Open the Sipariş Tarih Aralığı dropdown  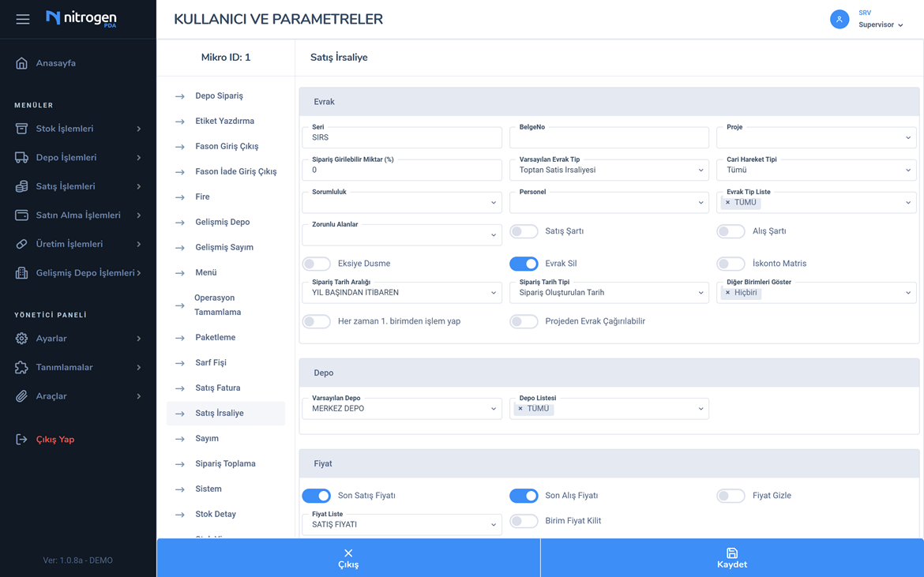coord(402,292)
